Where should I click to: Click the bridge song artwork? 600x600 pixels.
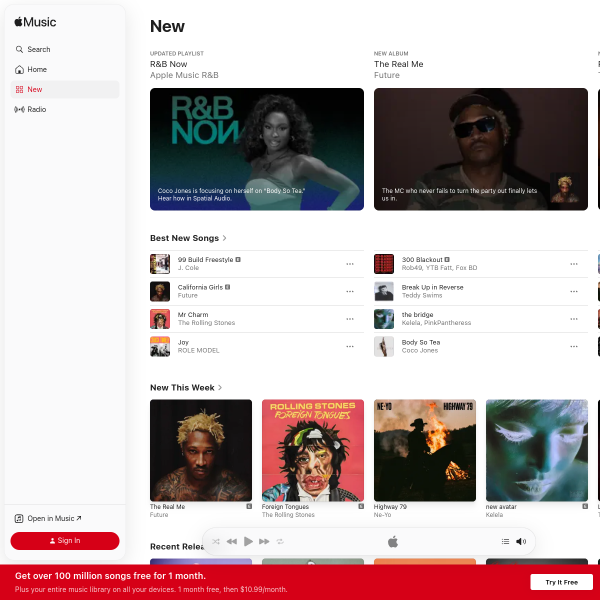click(384, 319)
